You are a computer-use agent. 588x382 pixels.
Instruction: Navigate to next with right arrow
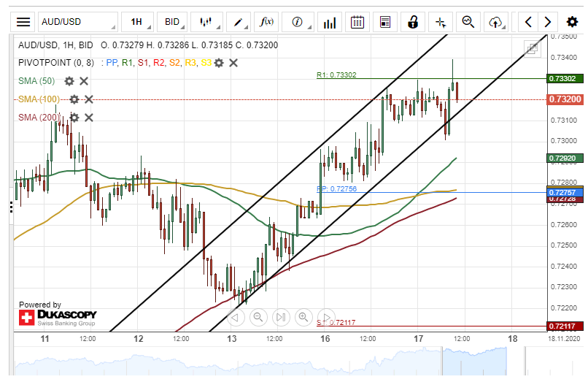tap(547, 22)
